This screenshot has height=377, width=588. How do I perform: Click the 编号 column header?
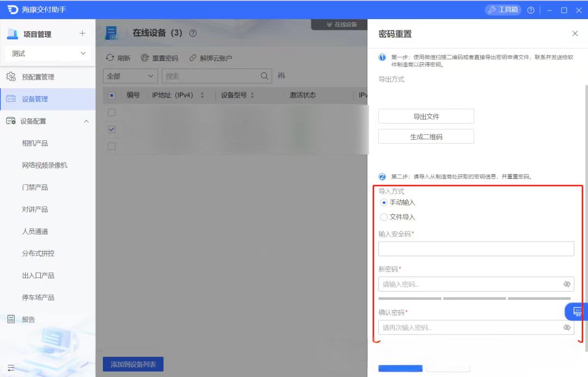point(133,95)
